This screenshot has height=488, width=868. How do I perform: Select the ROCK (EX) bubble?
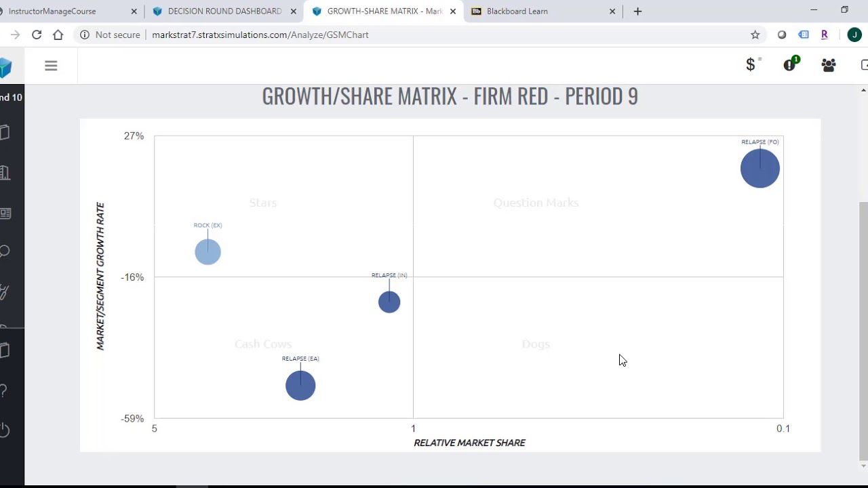(208, 252)
